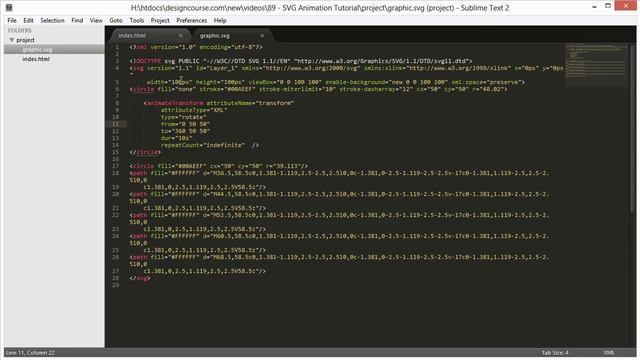The height and width of the screenshot is (360, 640).
Task: Place cursor on type="rotate" line
Action: (x=184, y=117)
